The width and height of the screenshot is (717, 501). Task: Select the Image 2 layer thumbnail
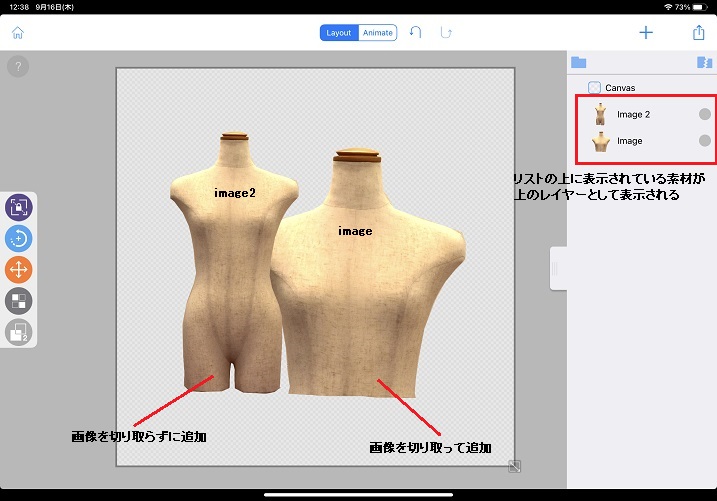[x=600, y=114]
